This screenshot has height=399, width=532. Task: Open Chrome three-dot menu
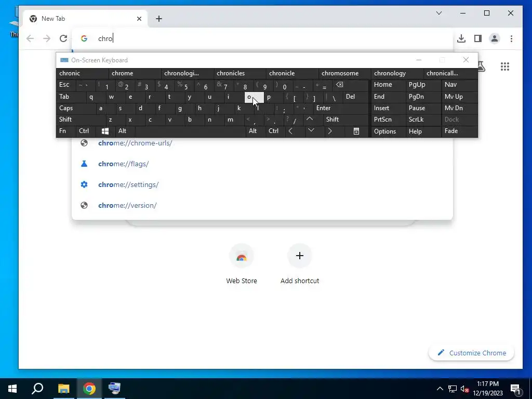pyautogui.click(x=511, y=38)
